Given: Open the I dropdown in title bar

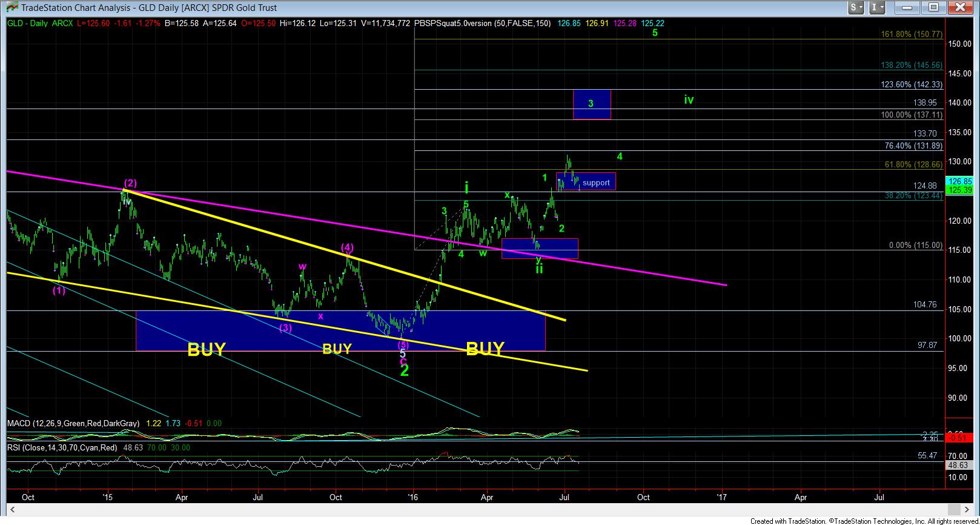Looking at the screenshot, I should [x=878, y=7].
